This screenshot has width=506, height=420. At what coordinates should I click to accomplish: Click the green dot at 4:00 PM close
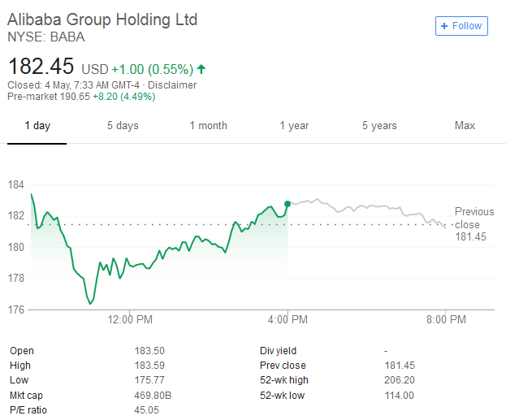click(288, 204)
